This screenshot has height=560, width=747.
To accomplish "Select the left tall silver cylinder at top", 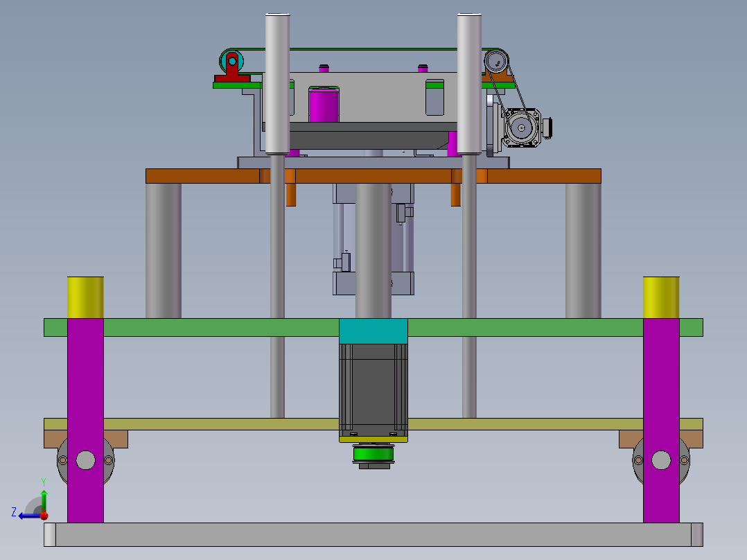I will pyautogui.click(x=277, y=84).
